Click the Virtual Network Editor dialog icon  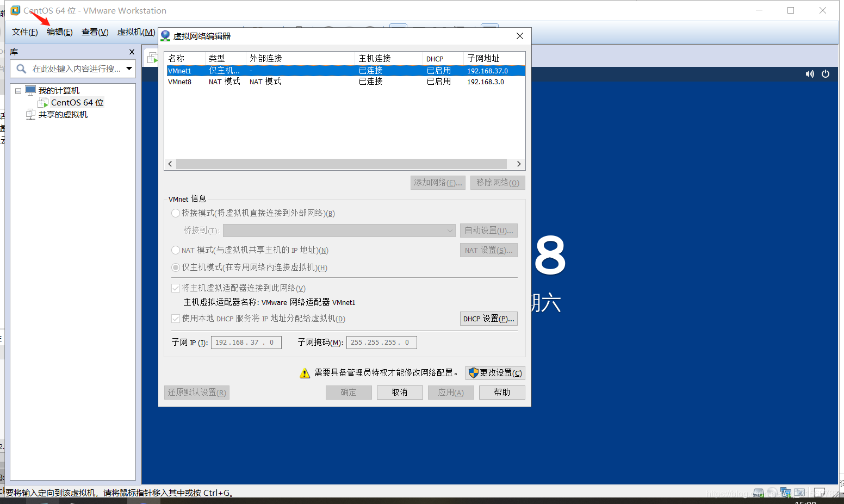coord(165,36)
